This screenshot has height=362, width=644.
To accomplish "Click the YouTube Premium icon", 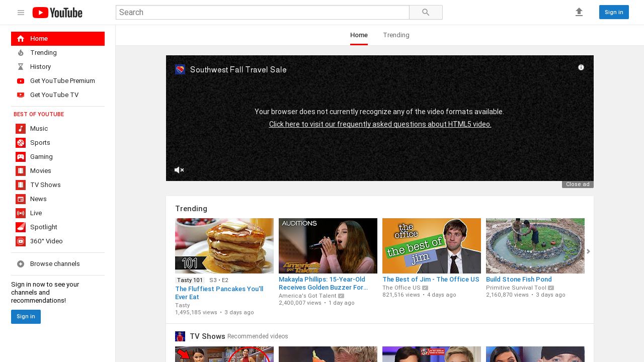I will [21, 81].
